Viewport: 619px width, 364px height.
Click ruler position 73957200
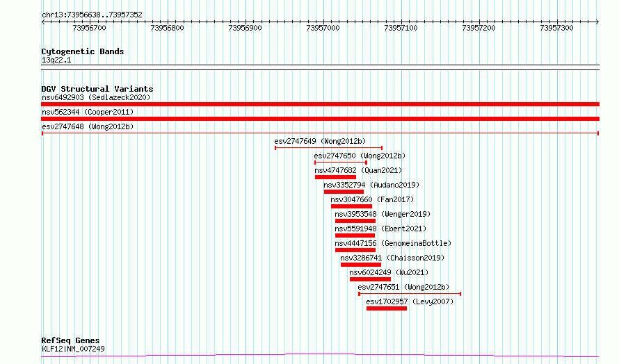pyautogui.click(x=479, y=28)
